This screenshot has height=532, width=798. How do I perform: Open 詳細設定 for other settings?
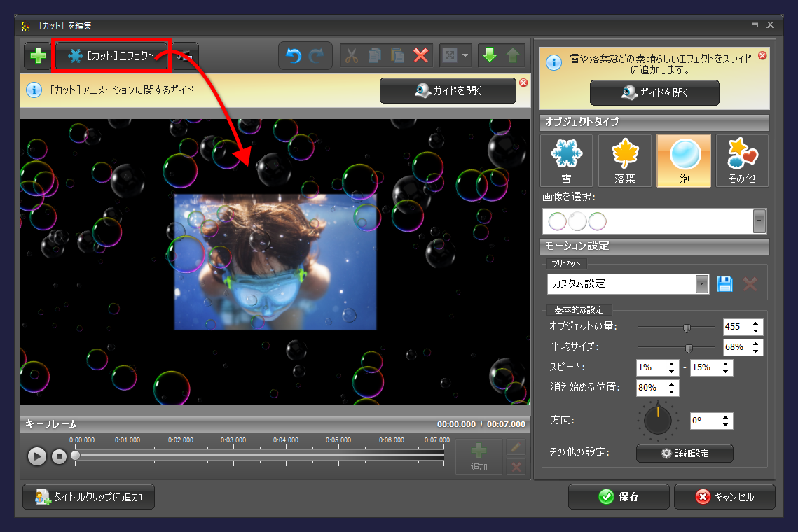coord(685,453)
